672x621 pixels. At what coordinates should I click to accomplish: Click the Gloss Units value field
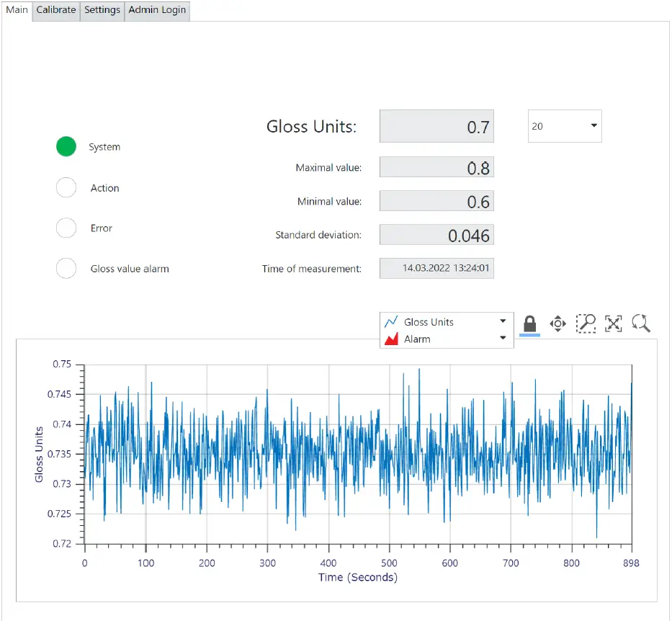pos(436,127)
